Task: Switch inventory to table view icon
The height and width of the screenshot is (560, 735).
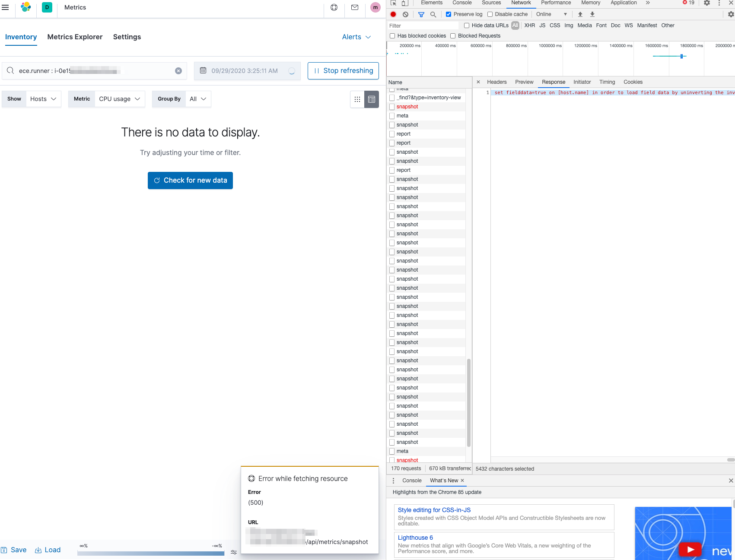Action: (371, 99)
